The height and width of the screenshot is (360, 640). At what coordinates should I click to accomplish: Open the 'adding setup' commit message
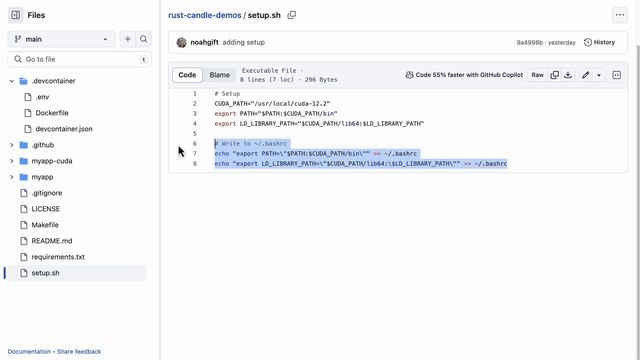pyautogui.click(x=244, y=42)
